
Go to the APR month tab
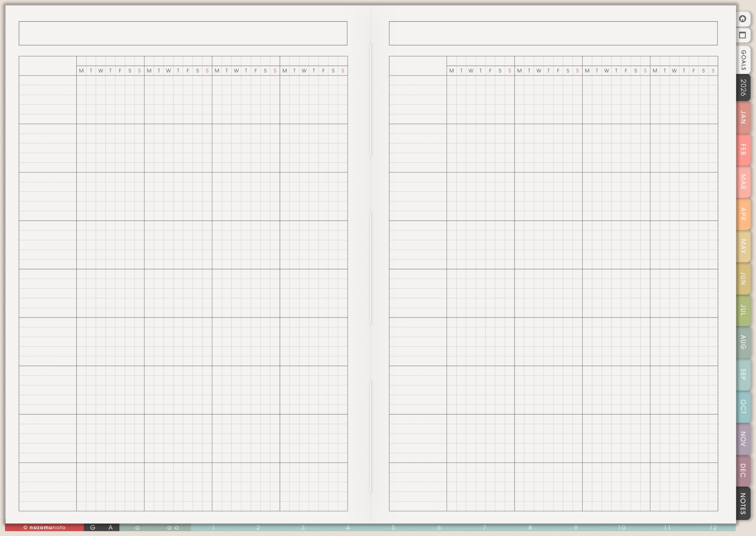[x=743, y=214]
